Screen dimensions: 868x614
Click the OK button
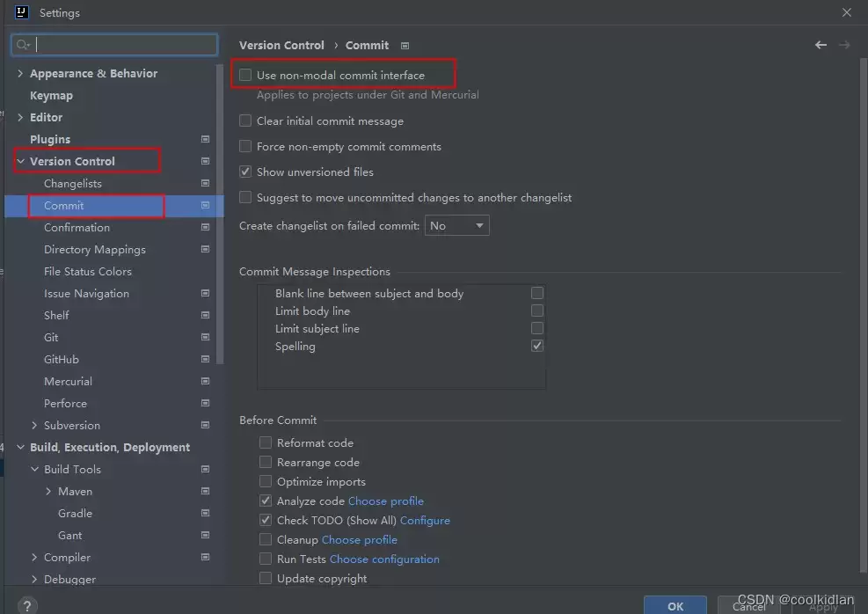coord(675,606)
